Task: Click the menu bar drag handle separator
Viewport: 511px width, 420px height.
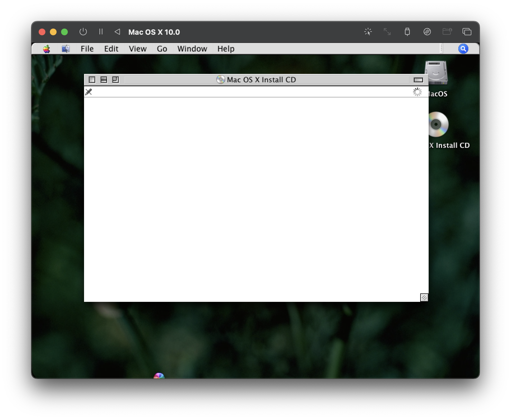Action: [441, 48]
